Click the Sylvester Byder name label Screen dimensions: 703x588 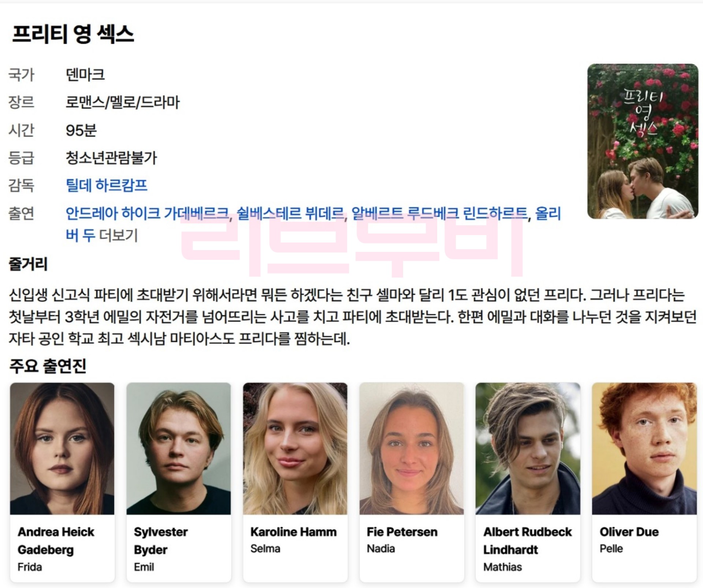point(161,541)
